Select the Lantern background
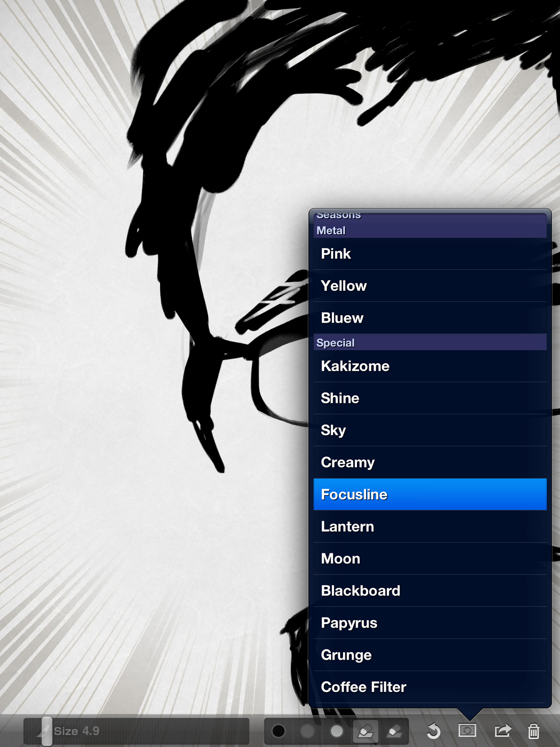560x747 pixels. point(430,527)
